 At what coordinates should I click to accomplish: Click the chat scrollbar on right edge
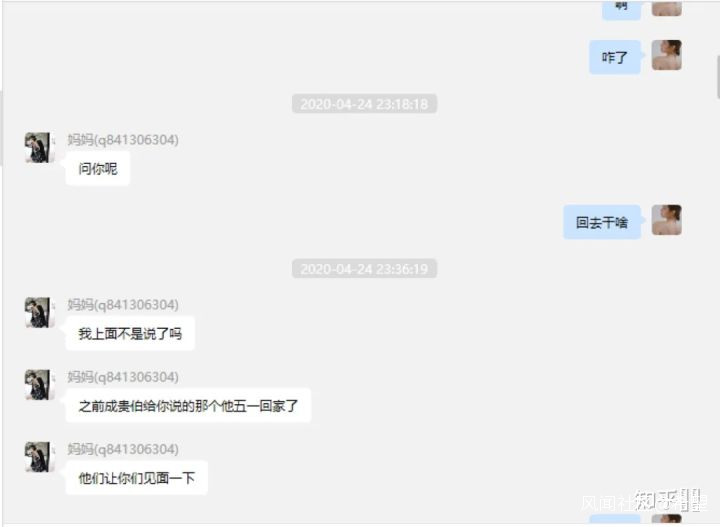(x=718, y=76)
